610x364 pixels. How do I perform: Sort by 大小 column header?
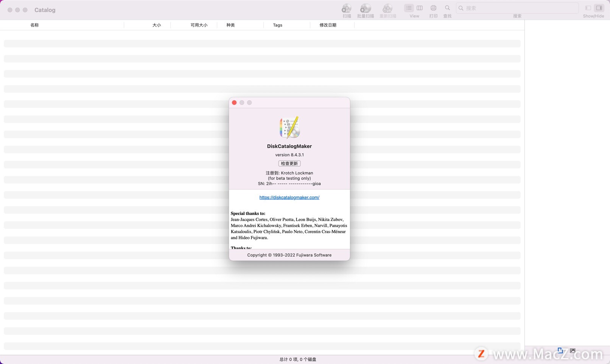pyautogui.click(x=157, y=25)
